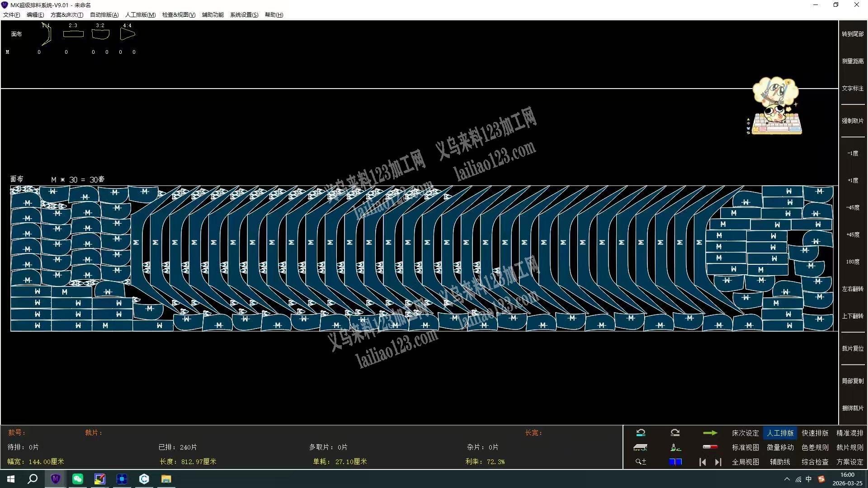Rotate piece with +45度 button
The image size is (868, 488).
click(x=853, y=235)
